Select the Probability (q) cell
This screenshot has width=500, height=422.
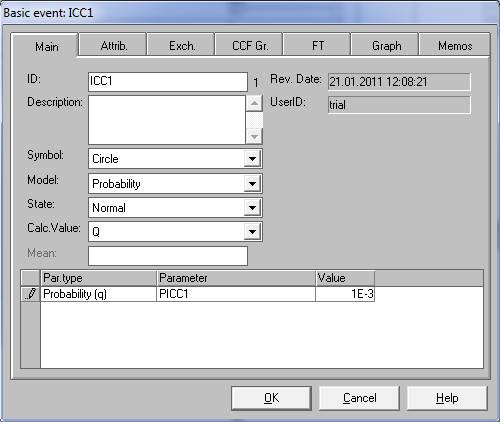tap(98, 294)
